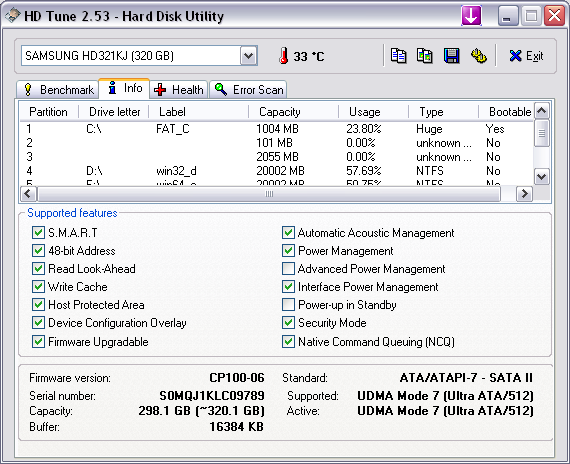The height and width of the screenshot is (464, 570).
Task: Click the Bootable column header
Action: point(506,112)
